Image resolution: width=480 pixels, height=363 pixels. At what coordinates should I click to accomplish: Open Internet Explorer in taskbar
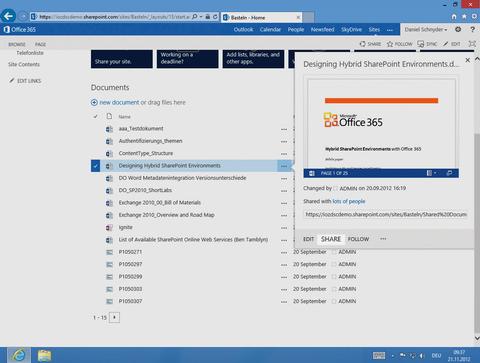tap(19, 355)
